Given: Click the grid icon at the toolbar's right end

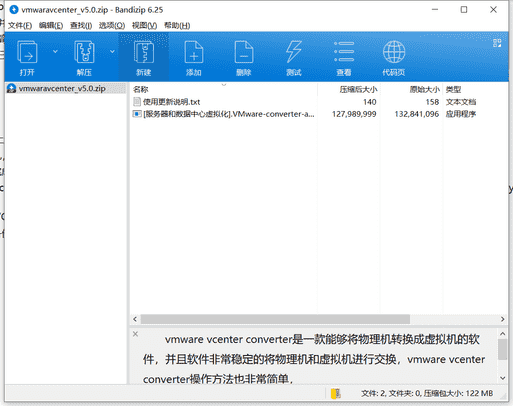Looking at the screenshot, I should click(497, 43).
